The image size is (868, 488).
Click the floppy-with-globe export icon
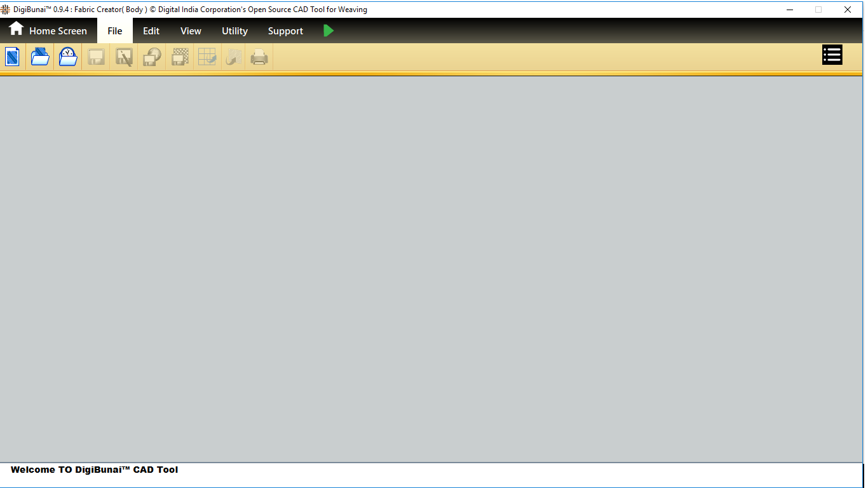(x=152, y=57)
